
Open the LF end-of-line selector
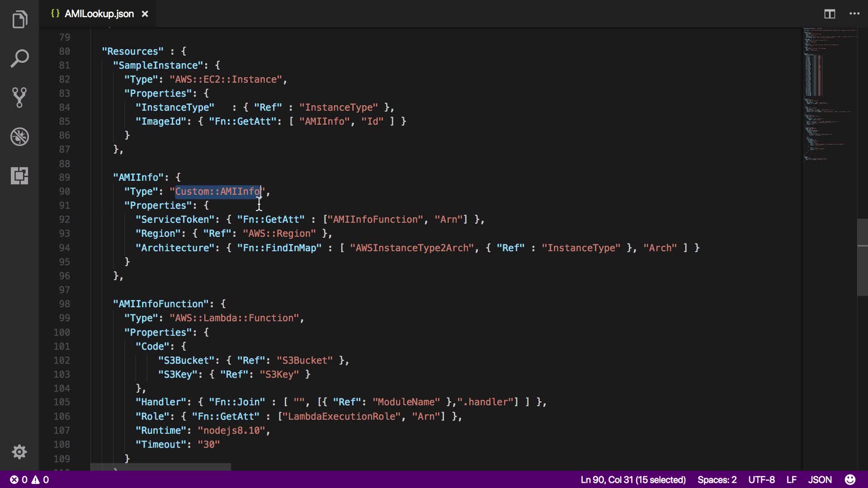click(791, 479)
